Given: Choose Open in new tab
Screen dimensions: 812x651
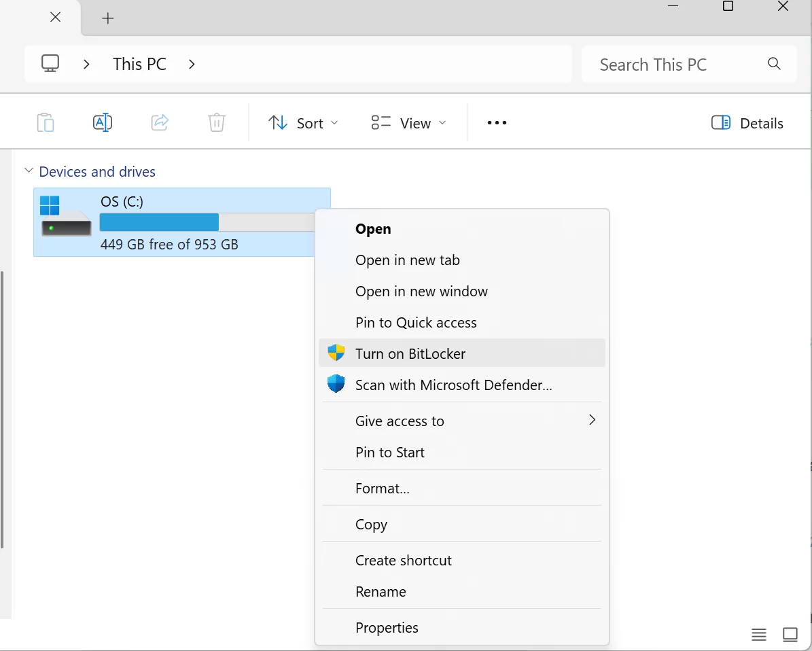Looking at the screenshot, I should pyautogui.click(x=462, y=260).
